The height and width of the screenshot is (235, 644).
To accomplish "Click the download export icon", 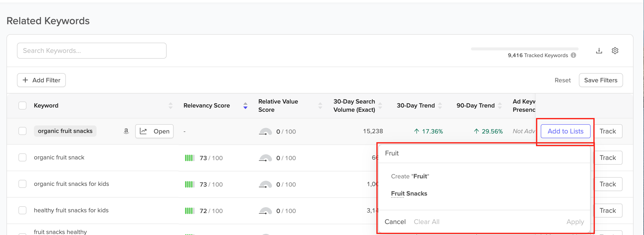I will pyautogui.click(x=599, y=51).
